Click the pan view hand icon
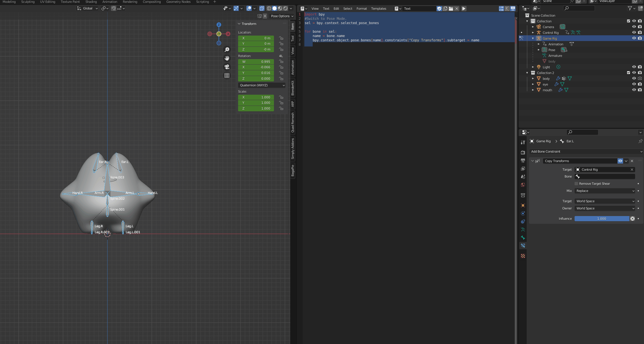Image resolution: width=644 pixels, height=344 pixels. [227, 58]
